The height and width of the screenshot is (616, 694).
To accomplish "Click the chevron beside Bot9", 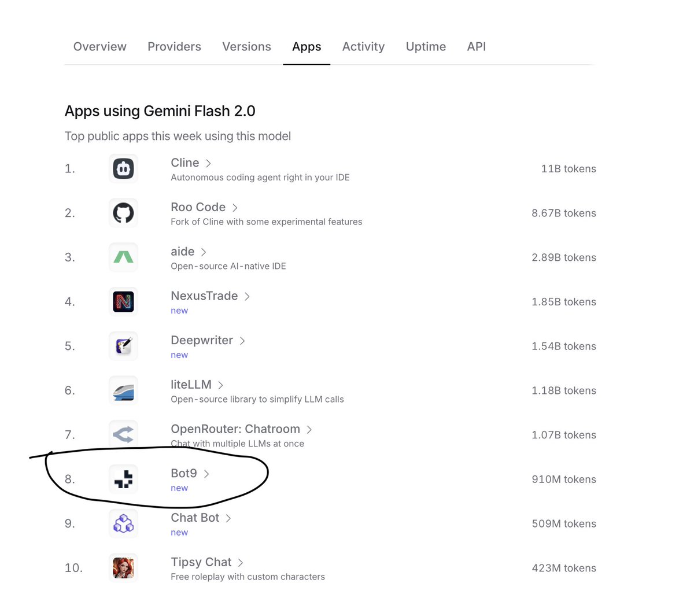I will click(x=206, y=474).
